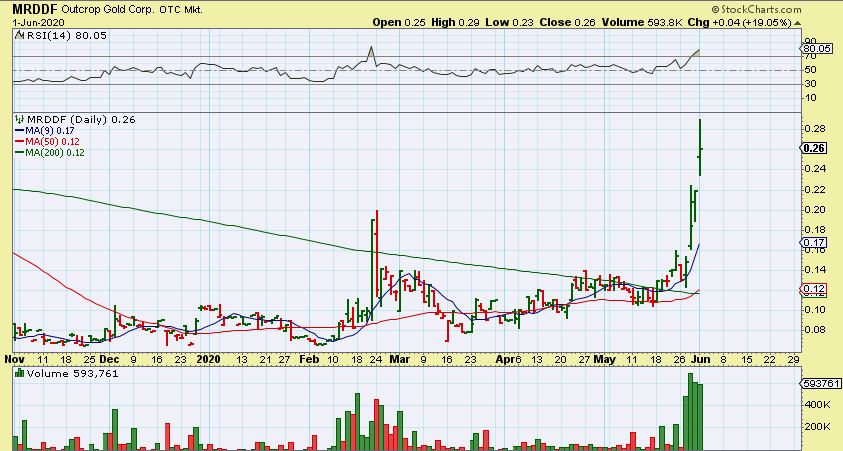Click the 0.12 moving average tag on the price axis
The image size is (843, 451).
click(x=814, y=289)
